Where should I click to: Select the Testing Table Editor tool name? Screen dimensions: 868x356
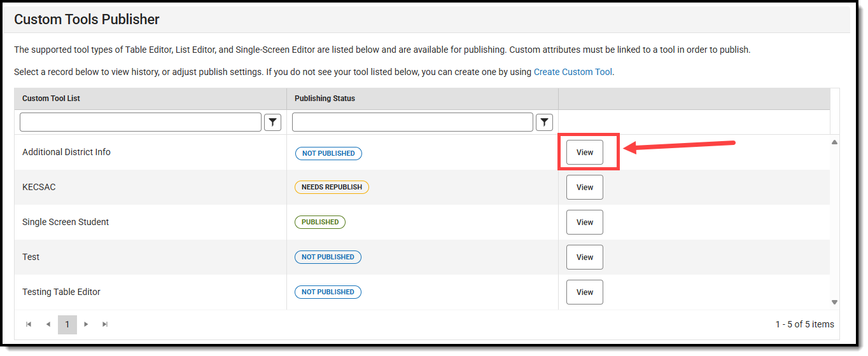click(61, 292)
